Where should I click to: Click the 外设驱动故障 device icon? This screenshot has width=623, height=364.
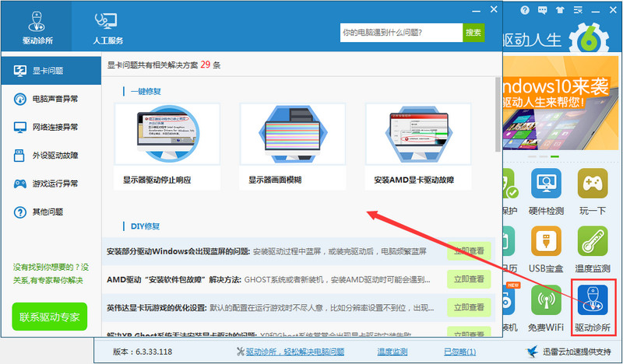(19, 156)
